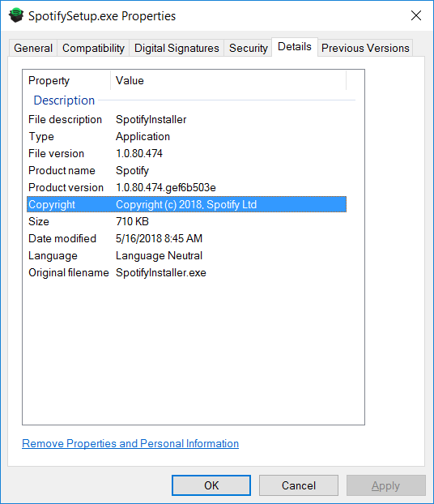
Task: Switch to the General tab
Action: [33, 48]
